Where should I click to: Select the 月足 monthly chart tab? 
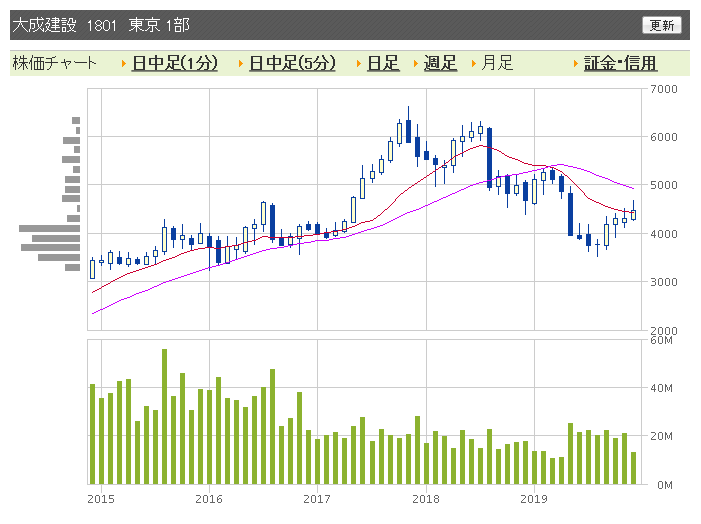[497, 63]
